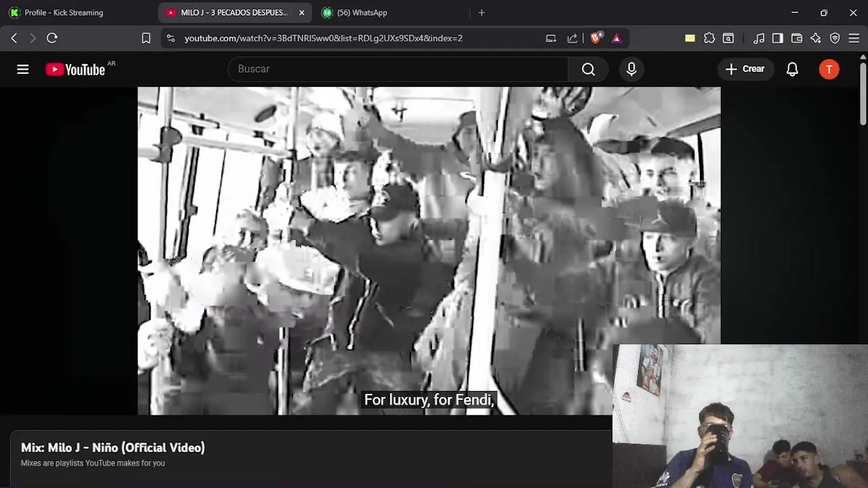Start voice search with the microphone

coord(631,69)
